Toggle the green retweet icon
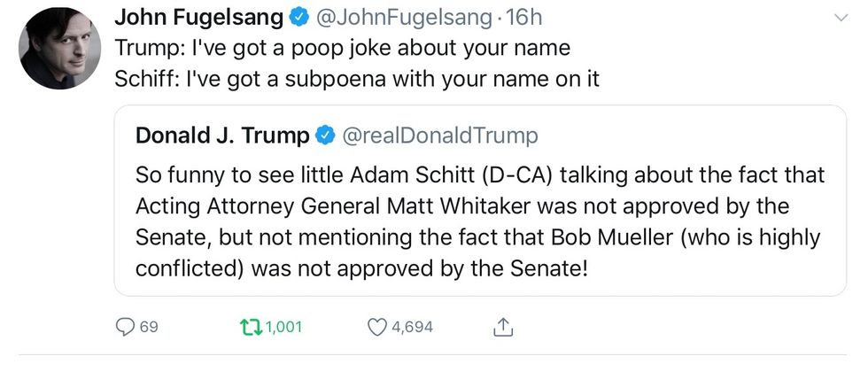The width and height of the screenshot is (868, 372). [249, 327]
